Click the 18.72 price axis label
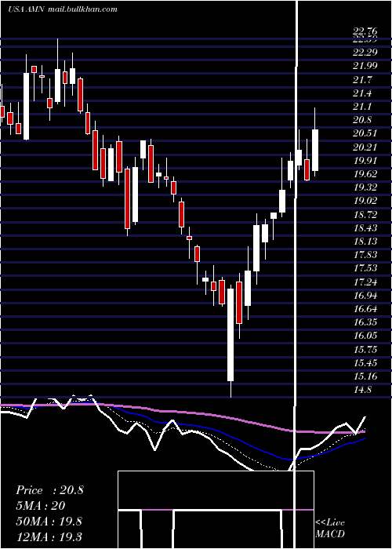 (365, 214)
